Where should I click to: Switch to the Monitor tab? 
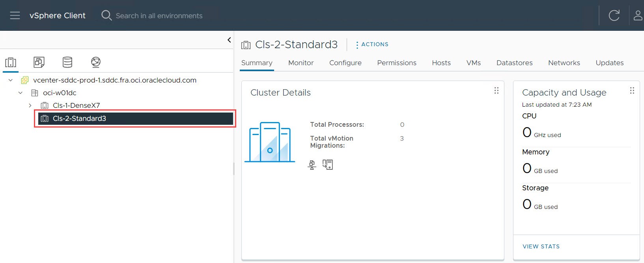click(x=301, y=63)
